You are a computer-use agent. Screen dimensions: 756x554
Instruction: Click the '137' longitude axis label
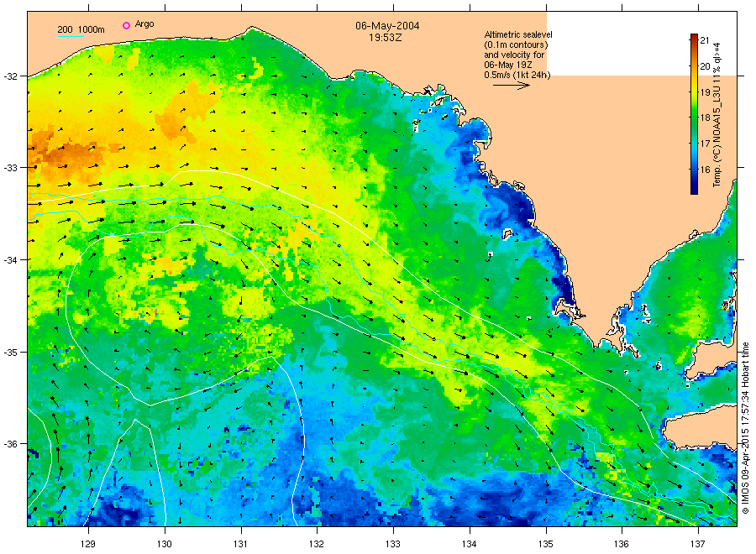tap(698, 544)
